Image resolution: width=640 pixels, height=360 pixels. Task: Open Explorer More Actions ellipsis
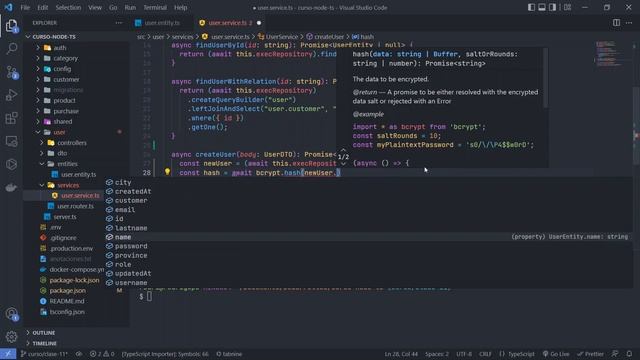pyautogui.click(x=119, y=23)
